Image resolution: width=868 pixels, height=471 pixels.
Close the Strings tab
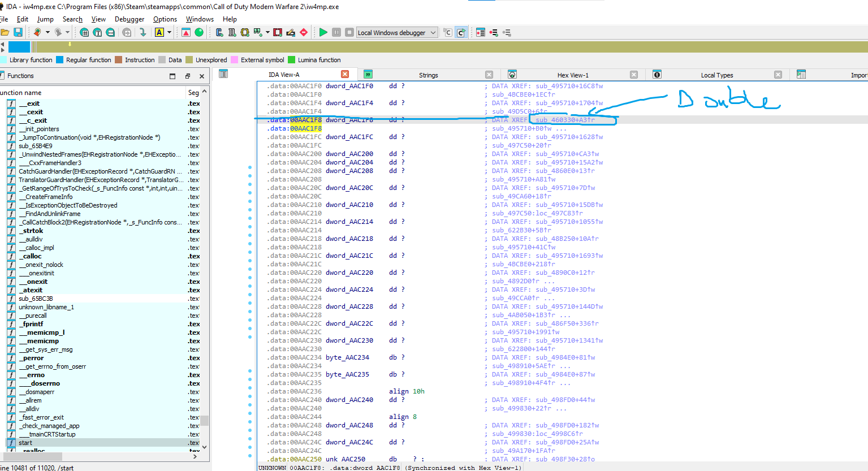[489, 75]
